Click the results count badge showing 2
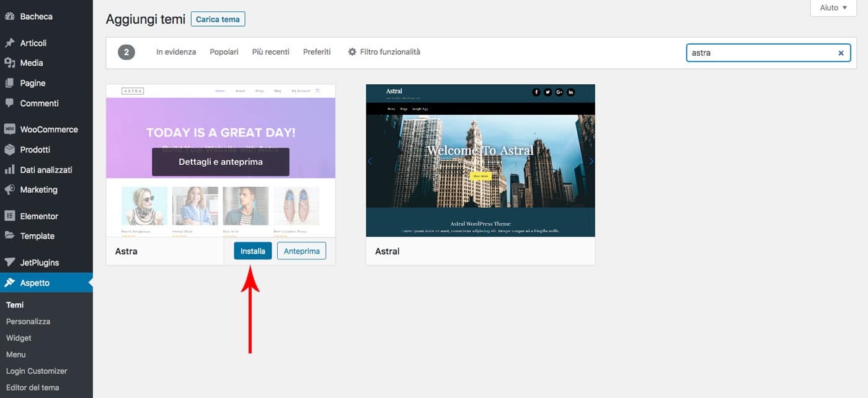 tap(126, 53)
